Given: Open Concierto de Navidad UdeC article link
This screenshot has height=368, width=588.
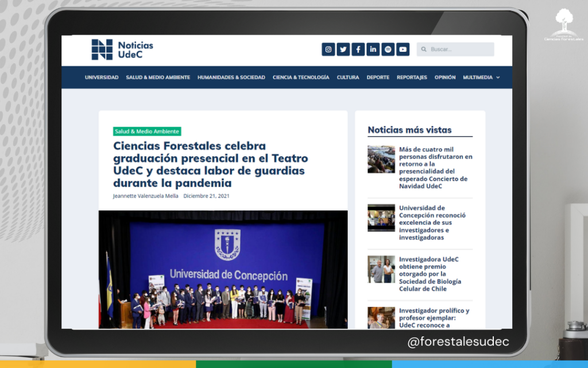Looking at the screenshot, I should click(x=436, y=167).
